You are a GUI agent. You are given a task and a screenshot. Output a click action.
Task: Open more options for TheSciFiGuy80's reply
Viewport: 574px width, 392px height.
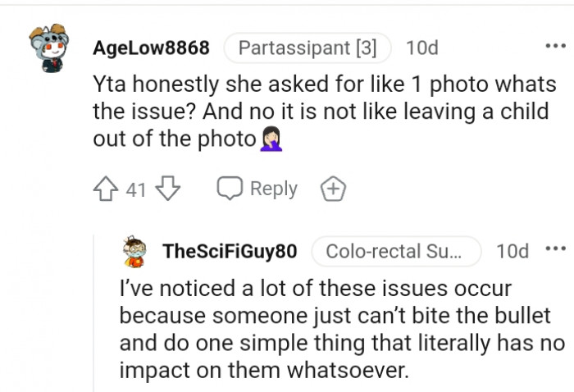555,250
